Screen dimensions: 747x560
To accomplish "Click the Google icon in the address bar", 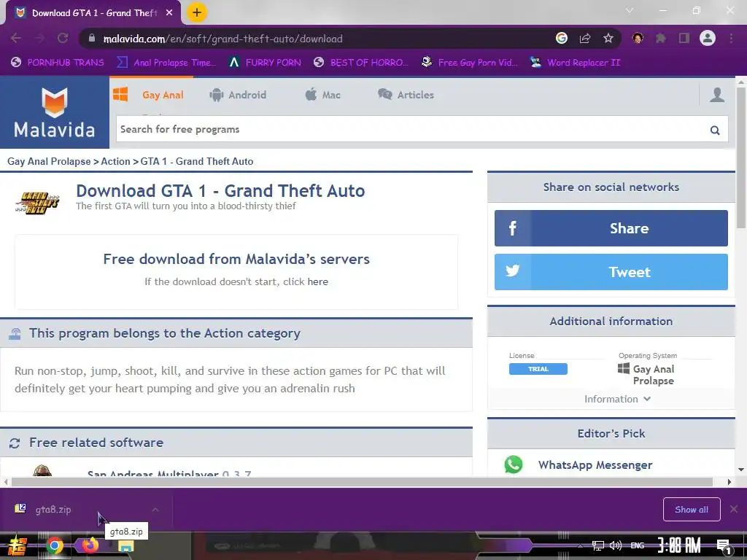I will pos(562,38).
